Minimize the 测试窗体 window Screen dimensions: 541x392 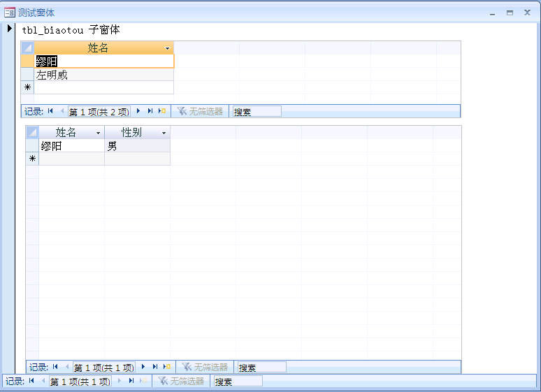(492, 13)
